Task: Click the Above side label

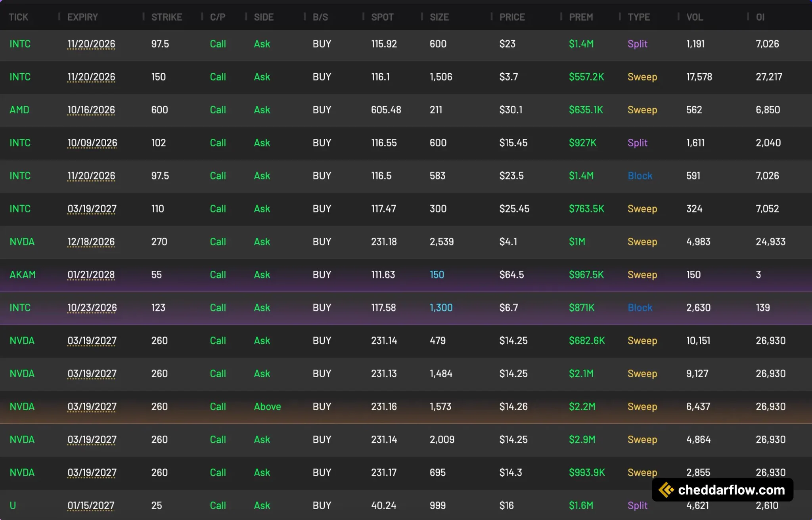Action: pos(267,407)
